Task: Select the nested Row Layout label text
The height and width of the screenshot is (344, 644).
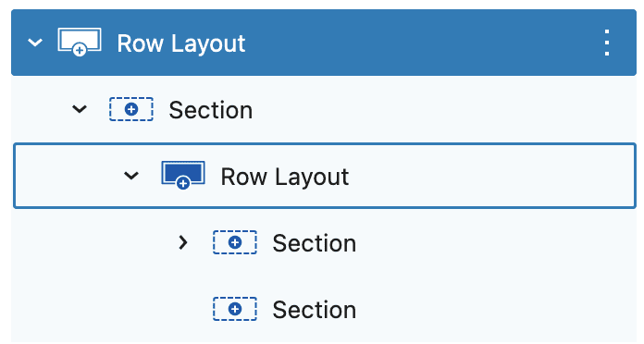Action: [x=285, y=177]
